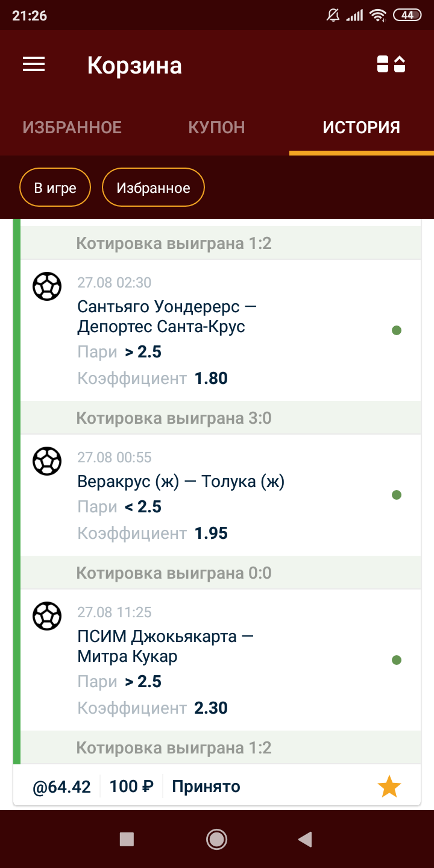Tap green status dot for Веракрус match
Viewport: 434px width, 868px height.
point(397,495)
